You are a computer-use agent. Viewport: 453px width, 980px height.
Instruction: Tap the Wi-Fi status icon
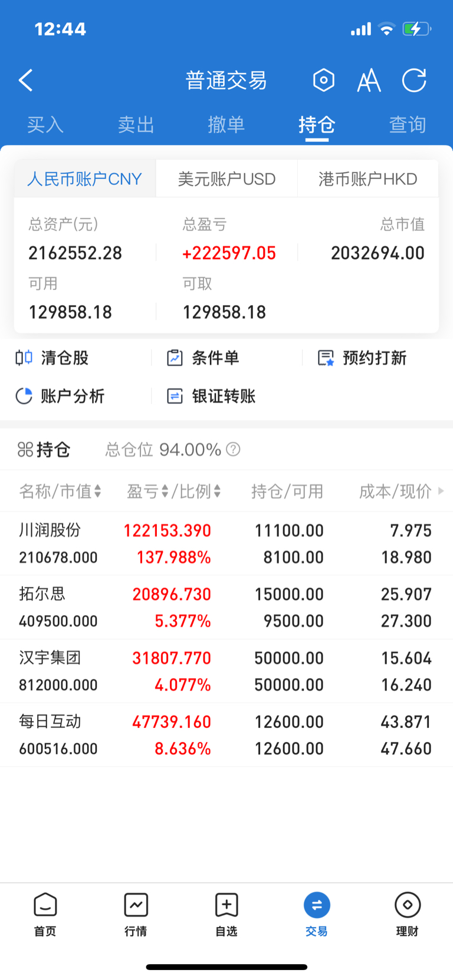click(386, 29)
